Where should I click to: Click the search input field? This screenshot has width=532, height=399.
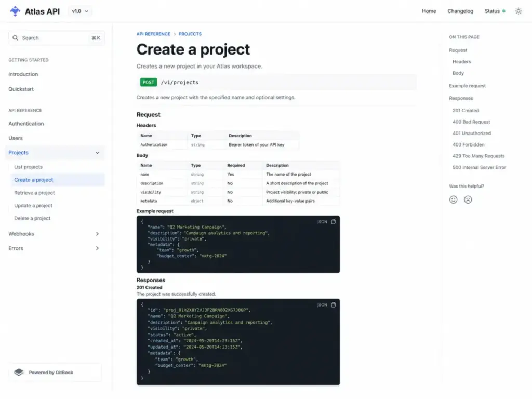click(x=57, y=37)
